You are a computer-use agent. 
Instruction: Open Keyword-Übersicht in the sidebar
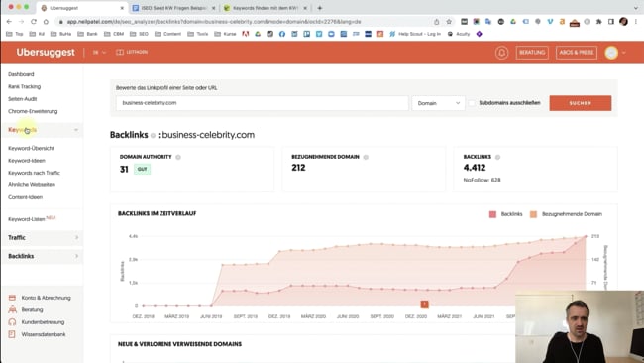tap(31, 148)
